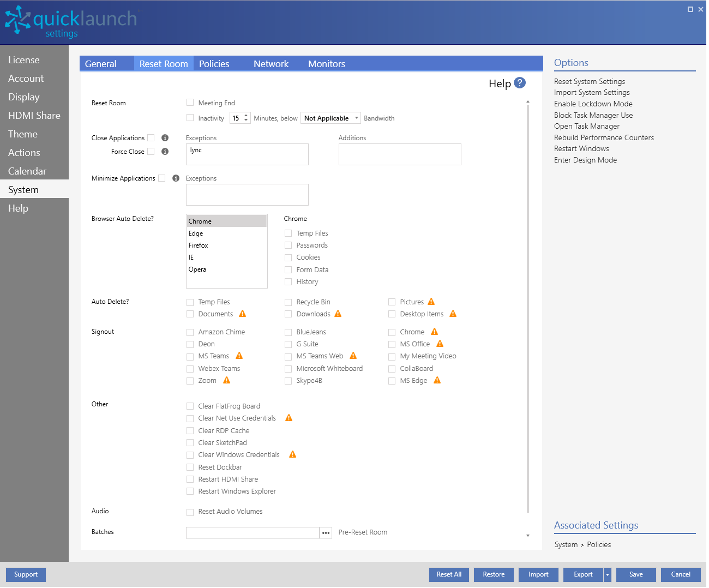Viewport: 709px width, 588px height.
Task: Click Rebuild Performance Counters option
Action: (604, 137)
